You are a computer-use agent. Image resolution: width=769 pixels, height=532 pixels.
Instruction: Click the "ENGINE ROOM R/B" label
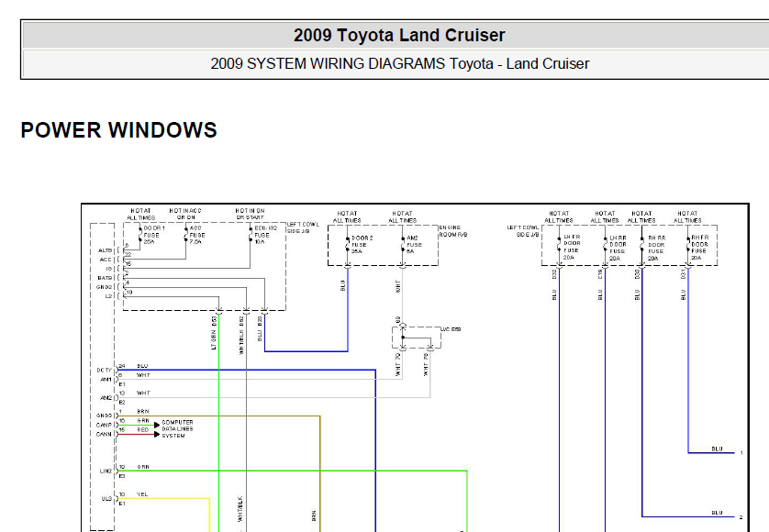(x=453, y=231)
